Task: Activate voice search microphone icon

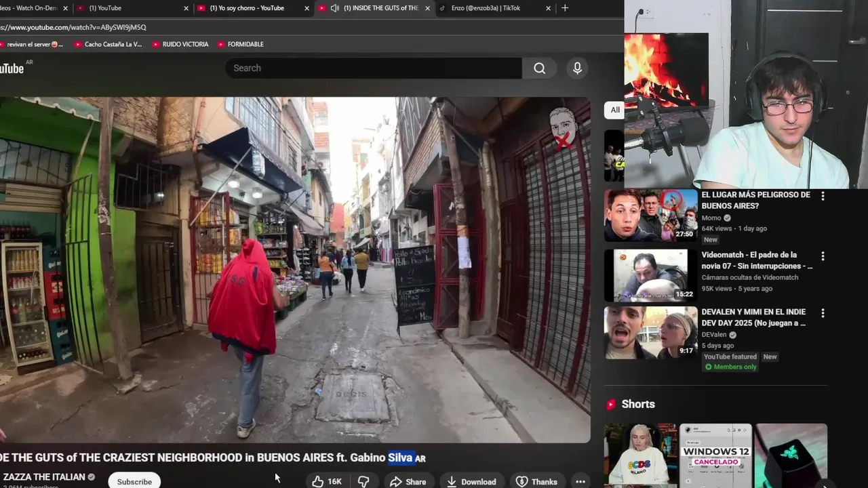Action: point(577,68)
